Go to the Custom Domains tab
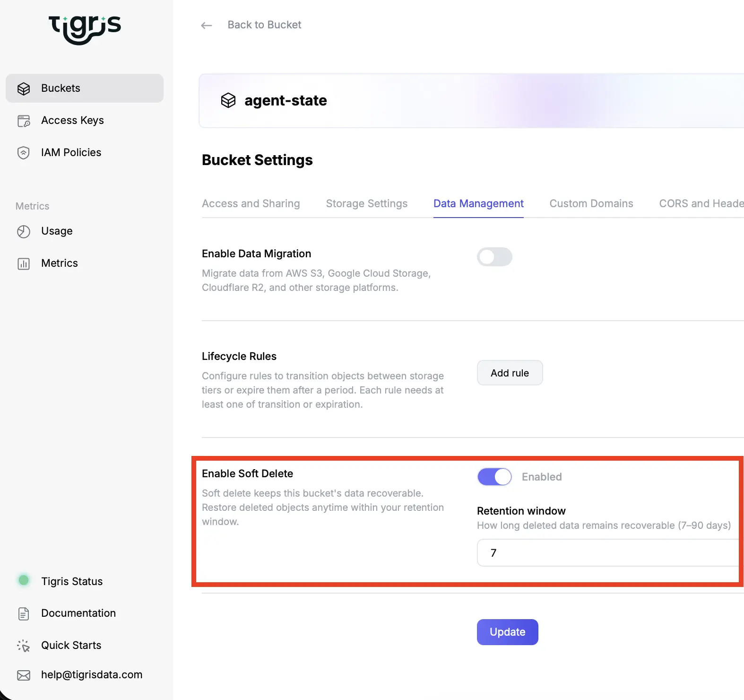The width and height of the screenshot is (744, 700). (x=591, y=203)
